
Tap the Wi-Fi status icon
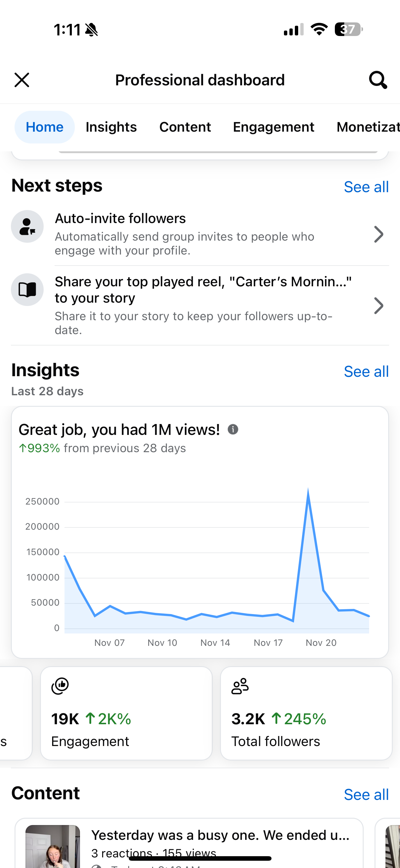coord(319,29)
